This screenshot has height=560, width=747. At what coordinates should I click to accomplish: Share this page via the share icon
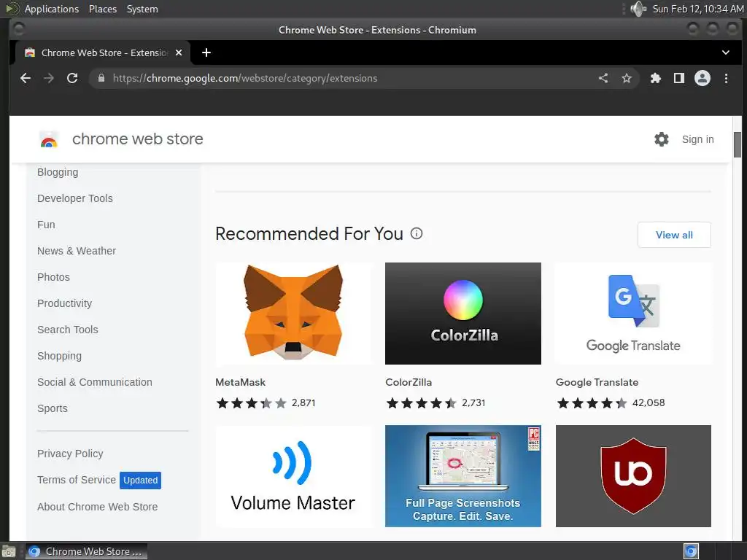[x=603, y=78]
